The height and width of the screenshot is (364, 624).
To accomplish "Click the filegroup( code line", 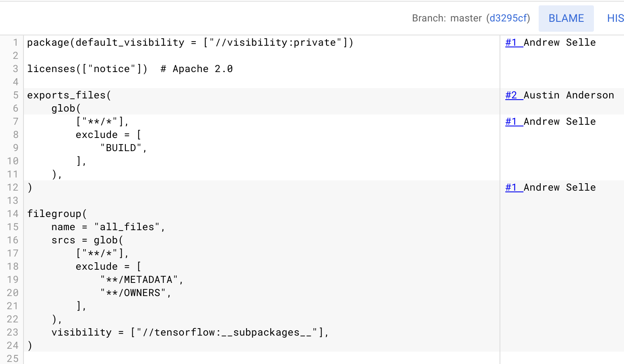I will coord(57,214).
